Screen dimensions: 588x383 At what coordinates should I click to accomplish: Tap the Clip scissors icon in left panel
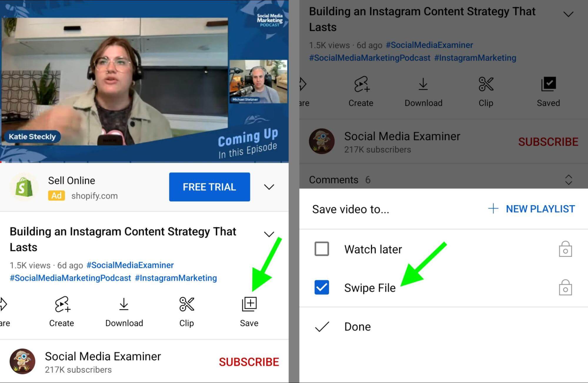[186, 304]
